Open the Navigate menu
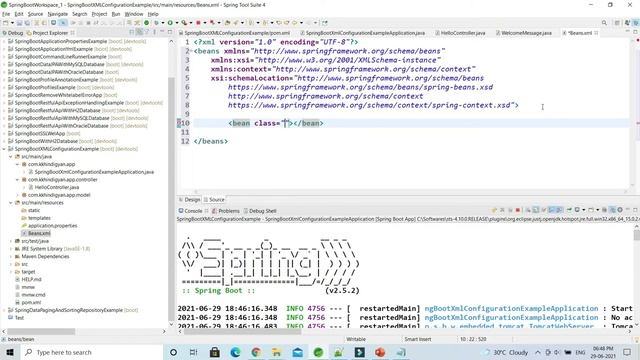 pyautogui.click(x=58, y=14)
